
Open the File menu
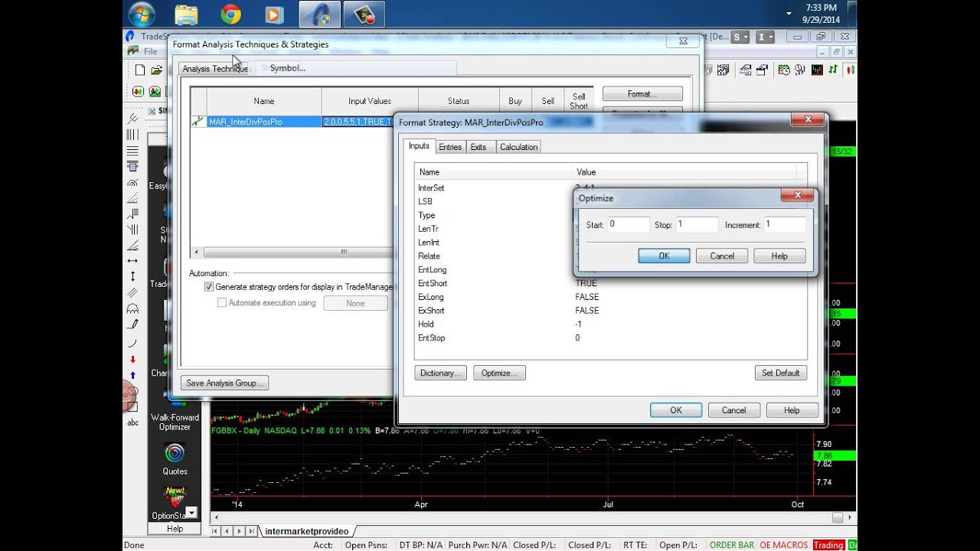click(x=151, y=51)
